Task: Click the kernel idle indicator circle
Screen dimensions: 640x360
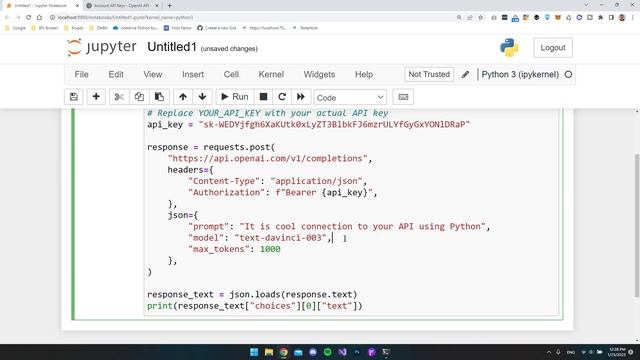Action: [x=568, y=75]
